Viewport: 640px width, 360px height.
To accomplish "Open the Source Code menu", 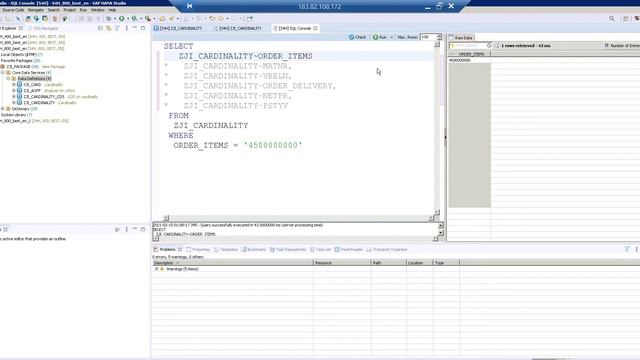I will click(13, 10).
